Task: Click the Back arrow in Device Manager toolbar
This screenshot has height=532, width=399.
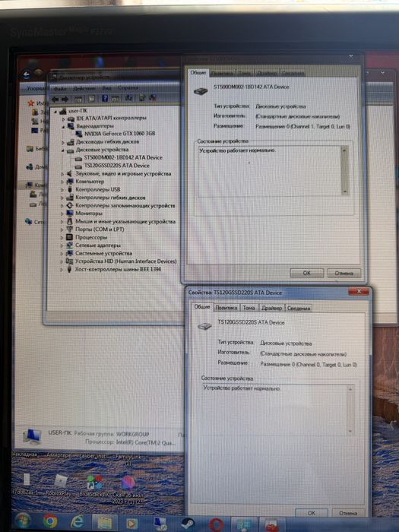Action: (55, 99)
